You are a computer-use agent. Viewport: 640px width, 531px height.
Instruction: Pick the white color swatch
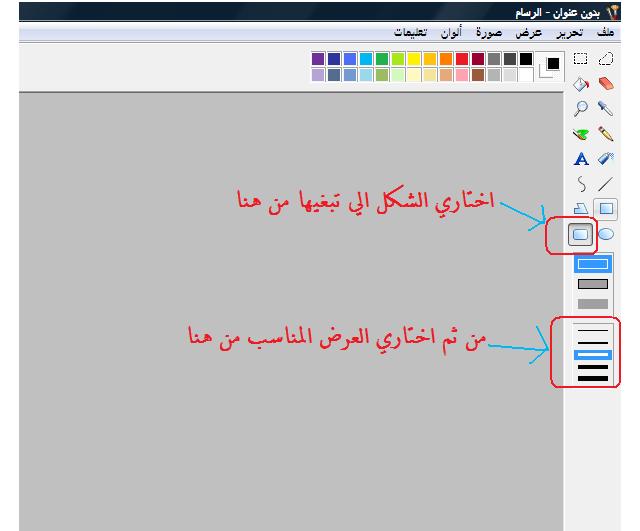[526, 75]
